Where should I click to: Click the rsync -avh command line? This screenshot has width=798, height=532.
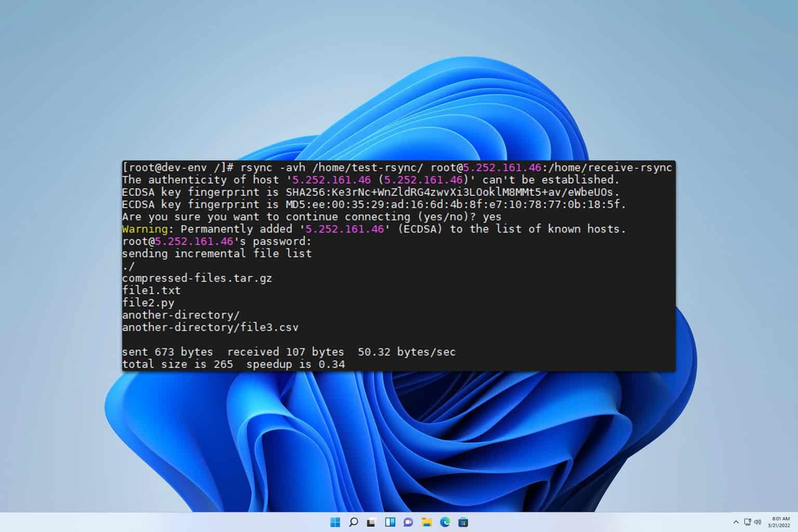(397, 167)
